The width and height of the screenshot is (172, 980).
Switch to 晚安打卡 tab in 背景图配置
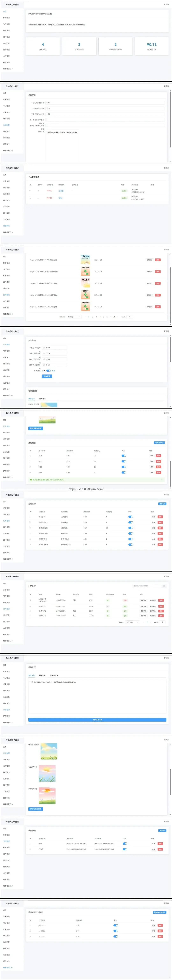[x=42, y=399]
